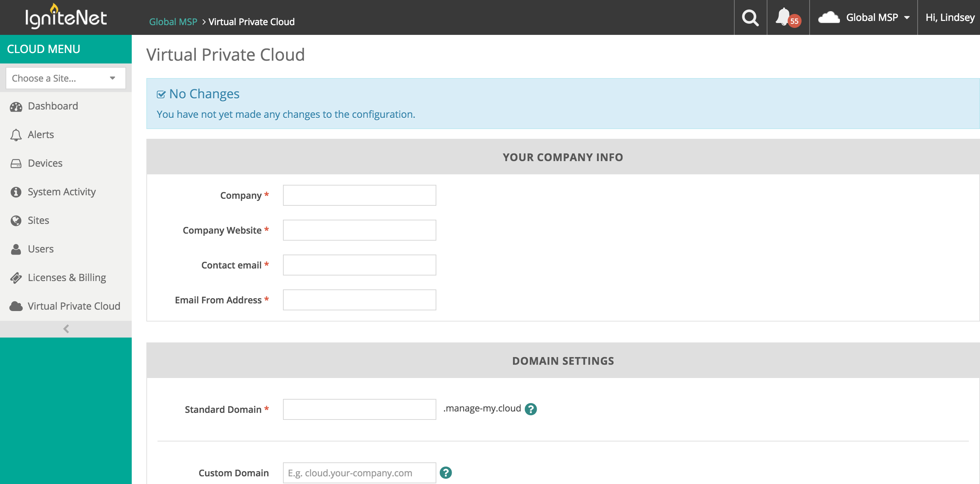The height and width of the screenshot is (484, 980).
Task: Click the Sites globe icon
Action: pyautogui.click(x=16, y=221)
